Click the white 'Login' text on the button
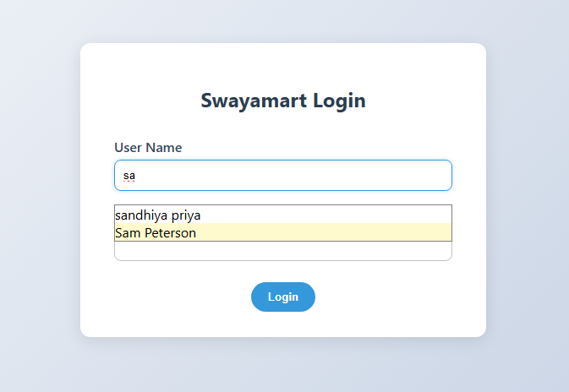 point(282,297)
